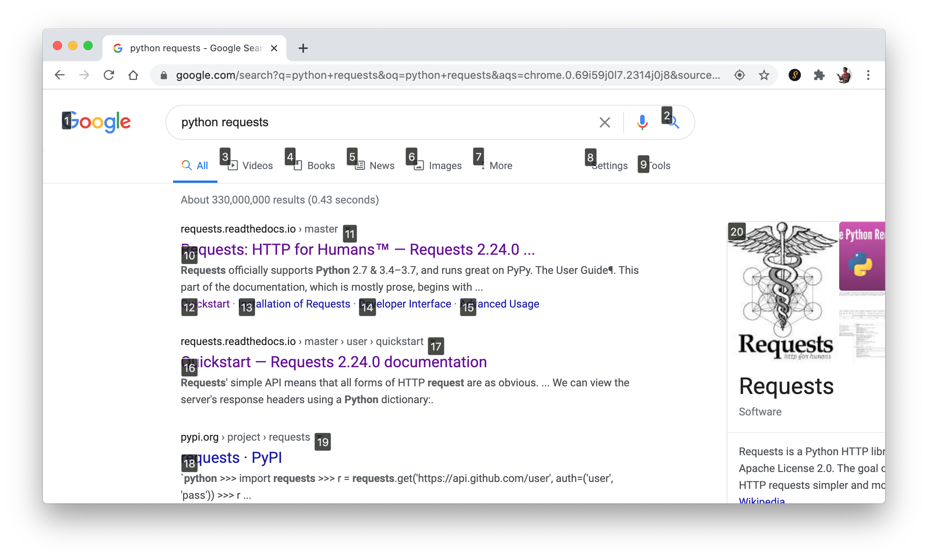928x560 pixels.
Task: Click the Google camera search icon
Action: [671, 122]
